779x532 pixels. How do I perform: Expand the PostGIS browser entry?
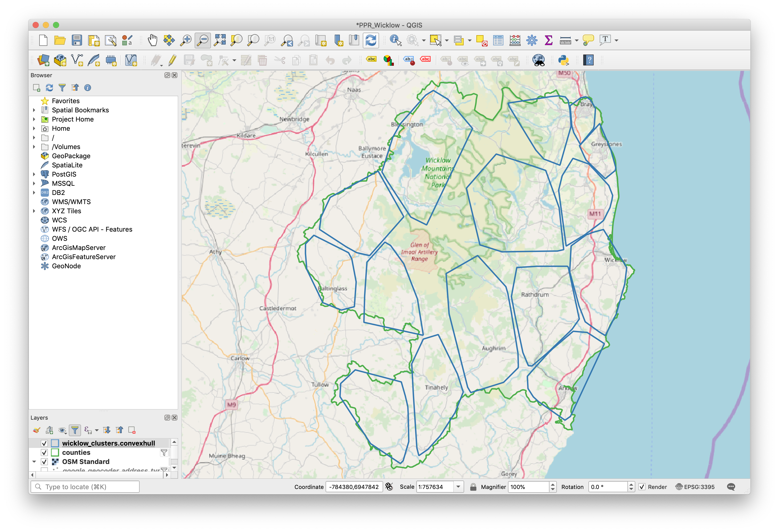pos(34,174)
